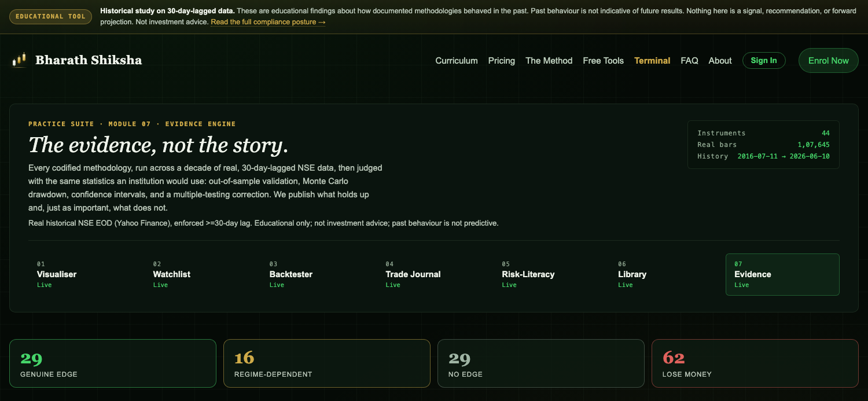Click the Bharath Shiksha candlestick logo icon

pyautogui.click(x=19, y=60)
